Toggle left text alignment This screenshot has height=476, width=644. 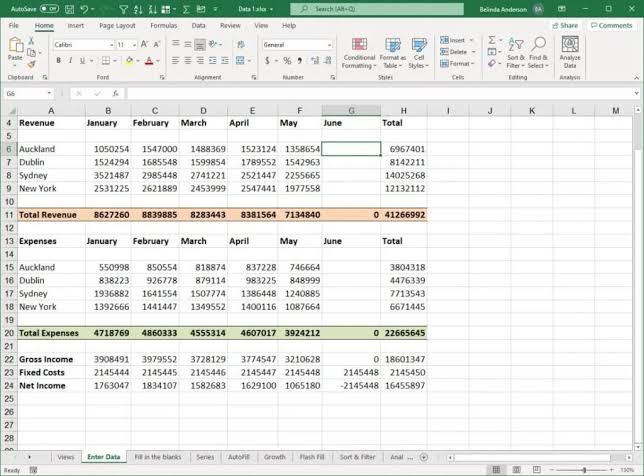[175, 61]
